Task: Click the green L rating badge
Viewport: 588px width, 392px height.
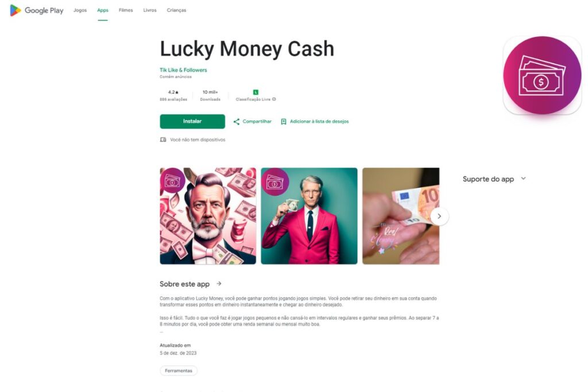Action: coord(256,92)
